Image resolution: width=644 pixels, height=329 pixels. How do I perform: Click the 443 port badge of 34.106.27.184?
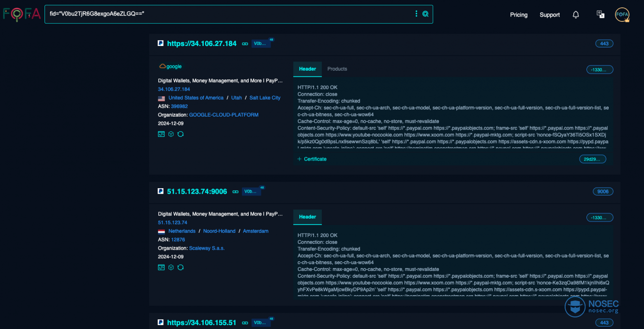[x=604, y=44]
